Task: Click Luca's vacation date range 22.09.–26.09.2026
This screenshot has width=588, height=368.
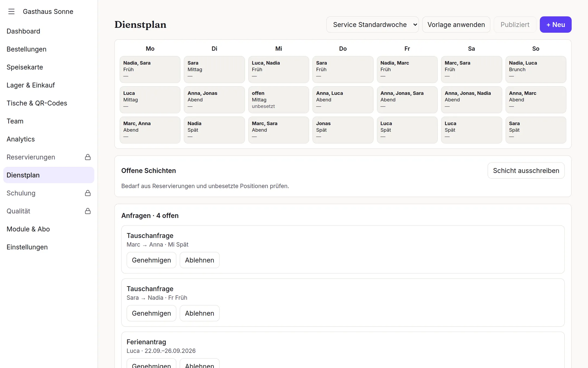Action: 170,351
